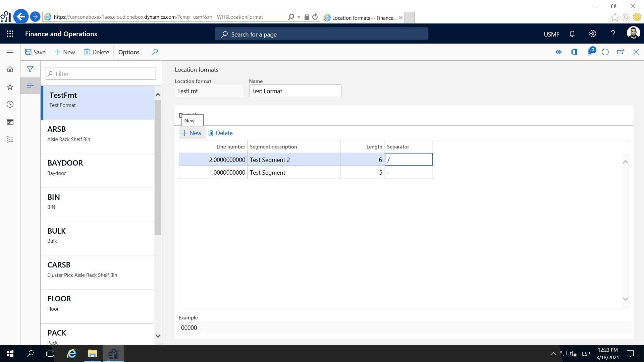Toggle the navigation pane with the hamburger icon
The width and height of the screenshot is (644, 362).
click(x=10, y=52)
